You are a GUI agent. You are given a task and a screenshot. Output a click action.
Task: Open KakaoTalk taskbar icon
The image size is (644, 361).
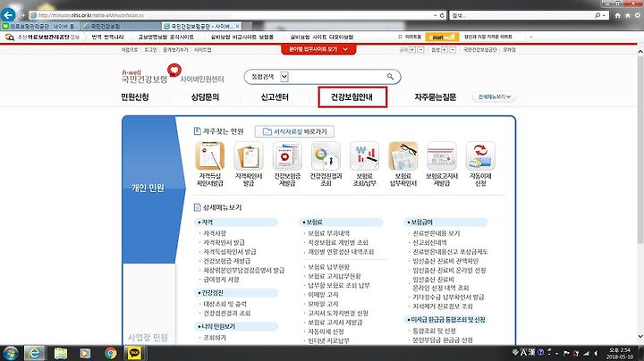point(134,353)
